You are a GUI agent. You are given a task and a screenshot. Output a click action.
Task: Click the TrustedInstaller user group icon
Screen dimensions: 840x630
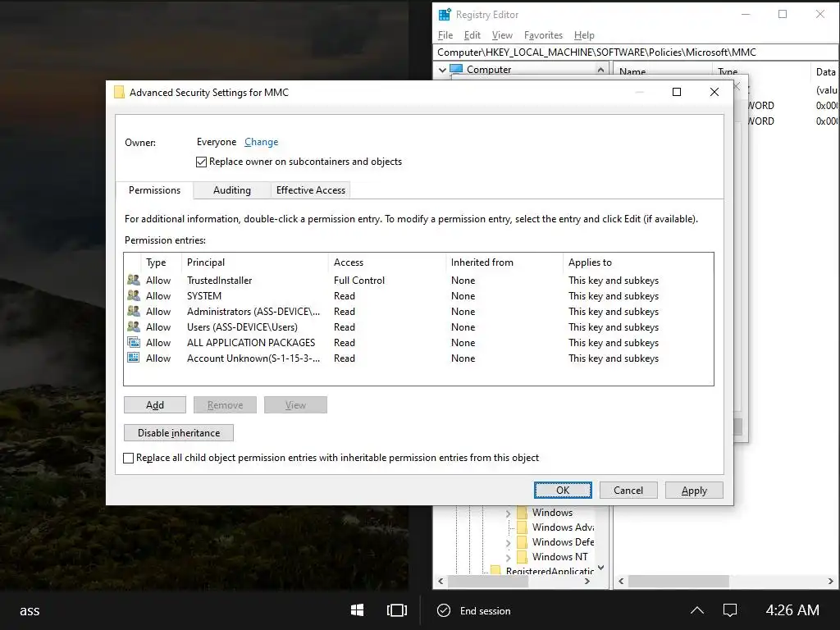click(x=134, y=280)
